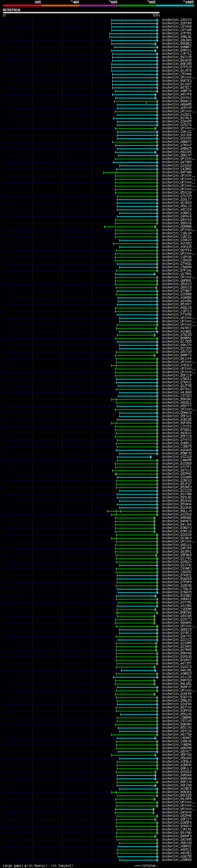
Task: Select the UniRef100_Q3AJ22 label
Action: [176, 132]
